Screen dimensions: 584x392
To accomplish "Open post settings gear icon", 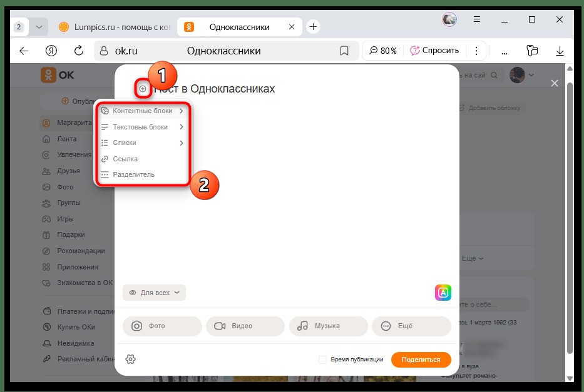I will (x=130, y=359).
